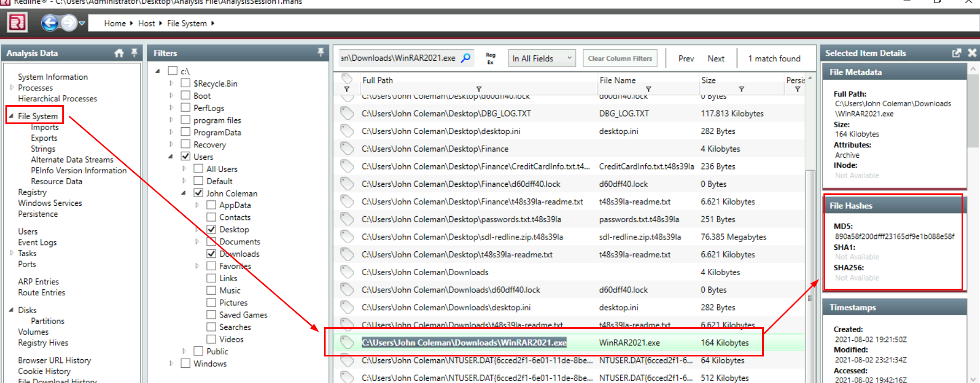Viewport: 980px width, 383px height.
Task: Click the Next match button
Action: pyautogui.click(x=716, y=59)
